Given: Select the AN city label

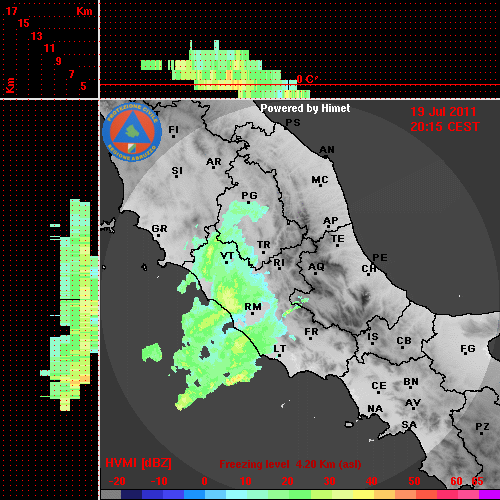Looking at the screenshot, I should pyautogui.click(x=327, y=150).
